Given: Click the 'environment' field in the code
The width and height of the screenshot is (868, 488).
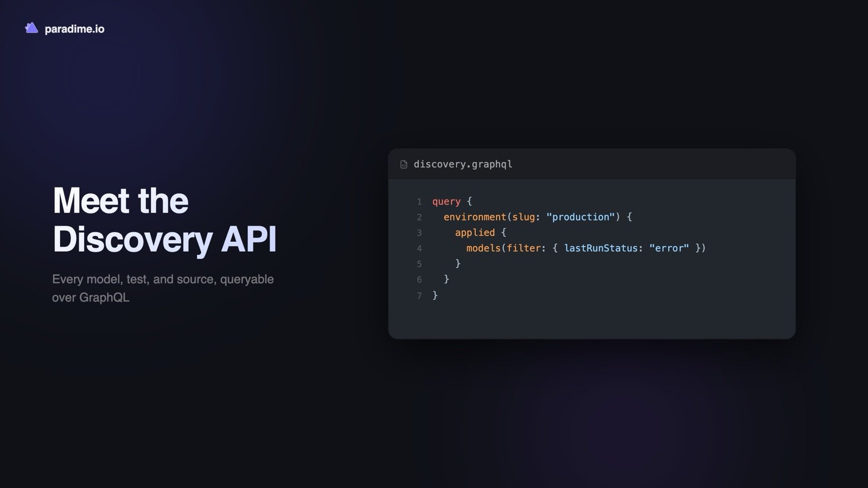Looking at the screenshot, I should [x=475, y=217].
